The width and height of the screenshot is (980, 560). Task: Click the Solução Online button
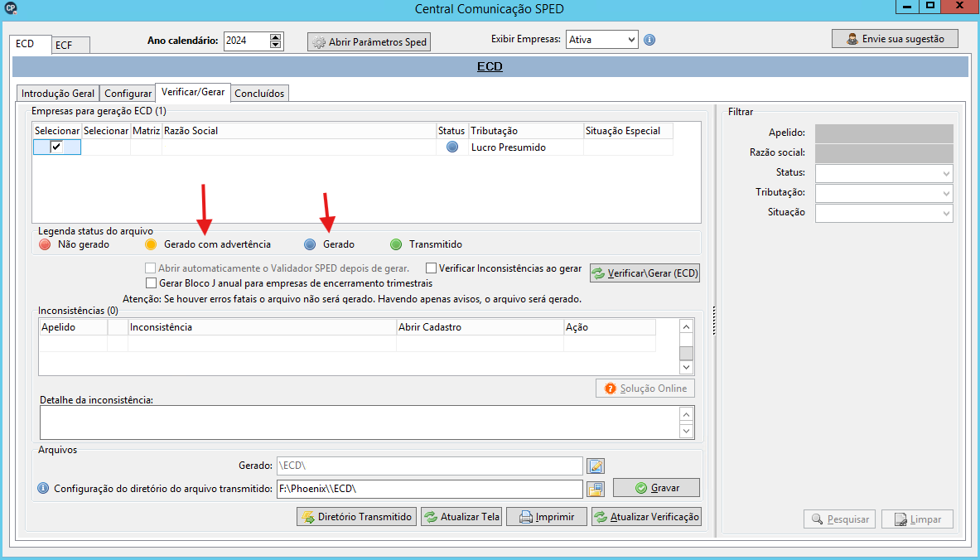coord(645,389)
